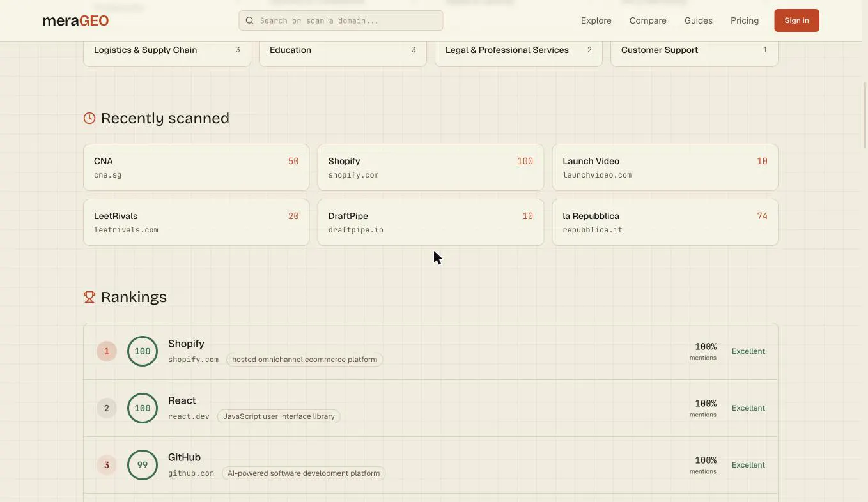Click rank 1 badge for Shopify
The width and height of the screenshot is (868, 502).
(107, 351)
